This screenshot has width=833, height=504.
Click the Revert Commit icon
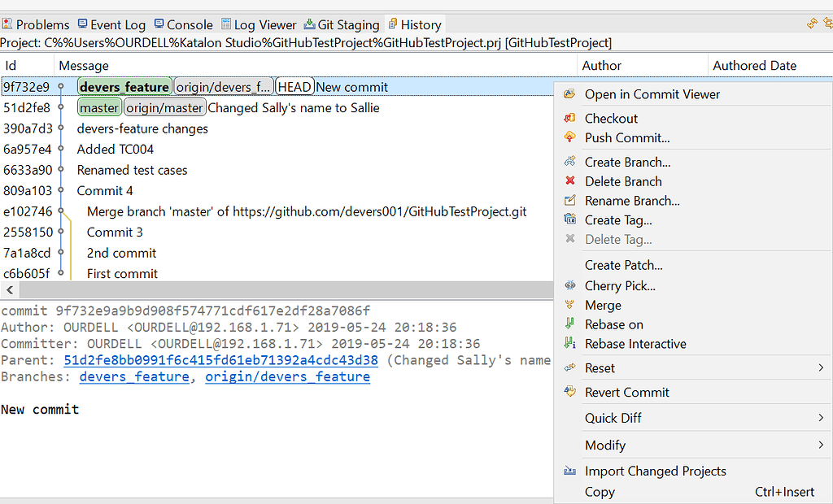click(569, 392)
